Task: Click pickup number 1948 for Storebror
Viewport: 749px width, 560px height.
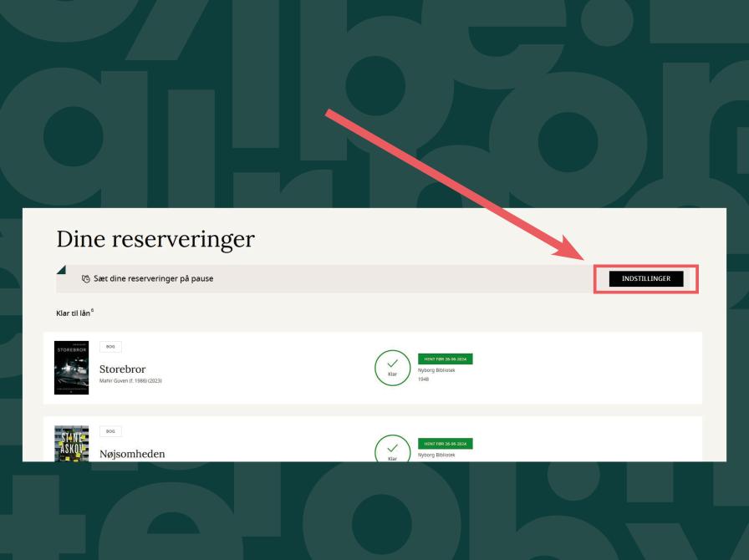Action: pyautogui.click(x=424, y=382)
